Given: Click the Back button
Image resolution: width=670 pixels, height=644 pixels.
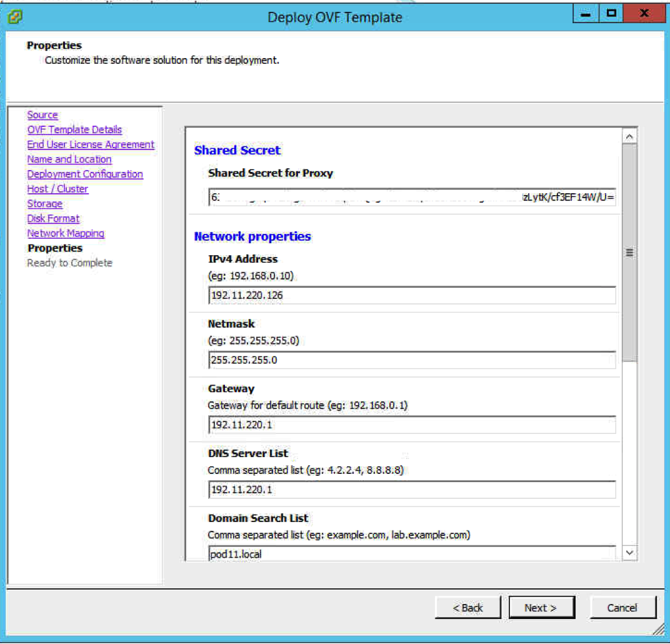Looking at the screenshot, I should (x=467, y=607).
